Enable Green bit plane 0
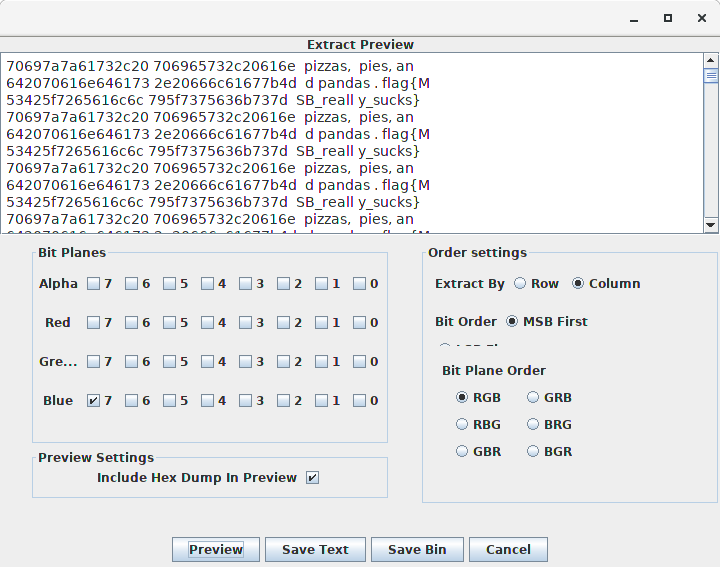 point(360,362)
